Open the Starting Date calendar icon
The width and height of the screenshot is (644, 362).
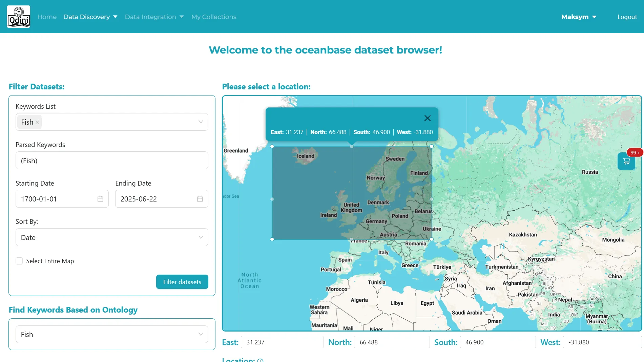[x=100, y=199]
